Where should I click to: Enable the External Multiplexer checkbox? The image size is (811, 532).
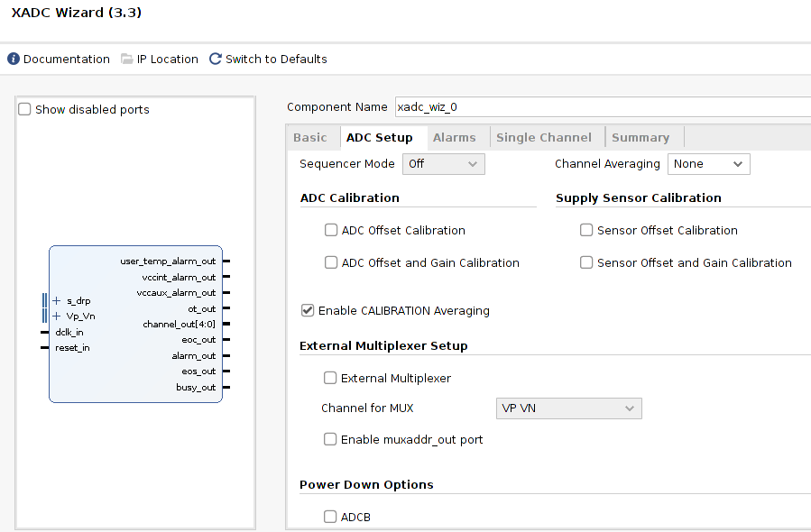(330, 378)
